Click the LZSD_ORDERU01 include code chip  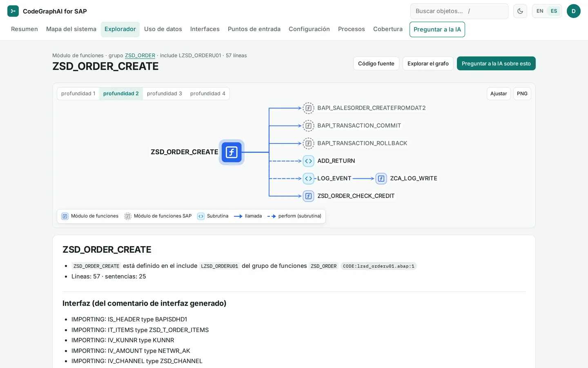click(219, 266)
